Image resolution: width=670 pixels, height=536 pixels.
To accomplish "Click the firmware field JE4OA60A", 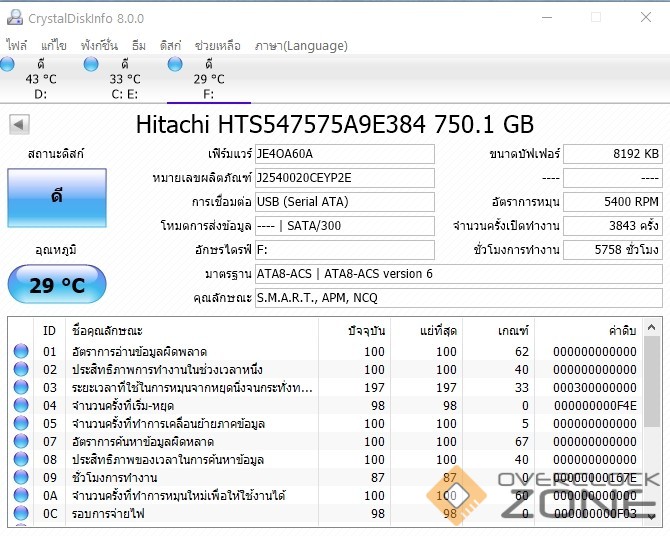I will 345,154.
